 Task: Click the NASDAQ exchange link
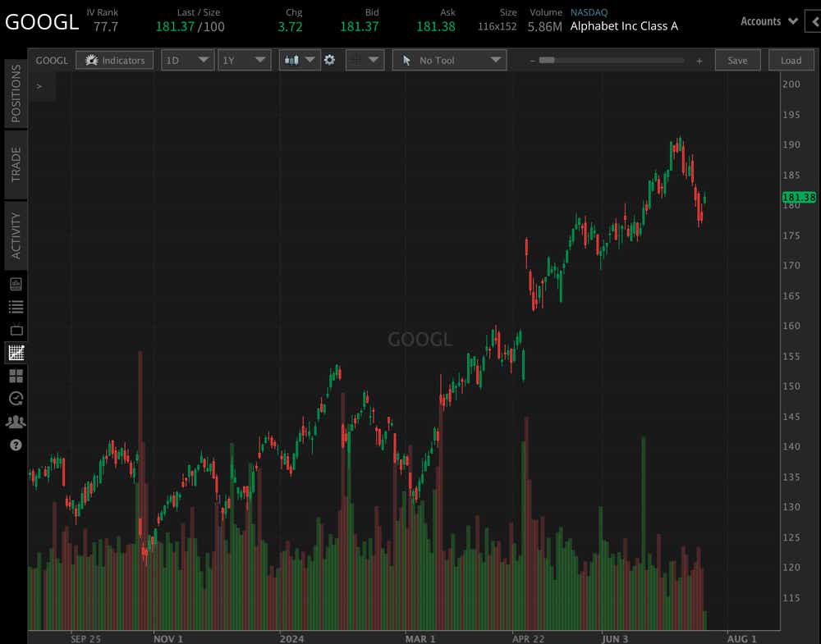[x=589, y=12]
